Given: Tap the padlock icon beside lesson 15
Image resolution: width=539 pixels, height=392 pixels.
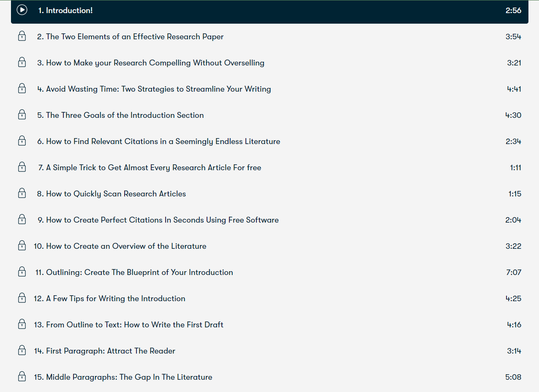Looking at the screenshot, I should click(22, 376).
